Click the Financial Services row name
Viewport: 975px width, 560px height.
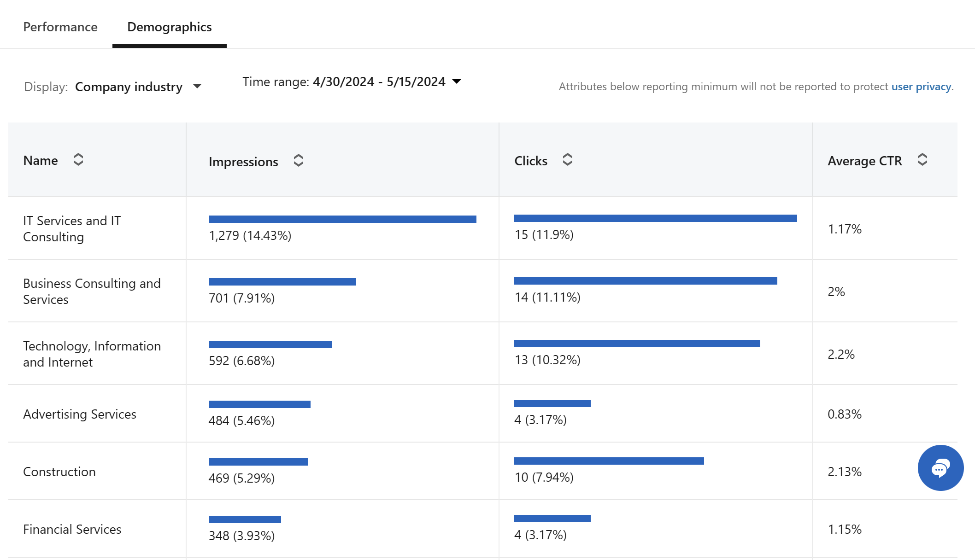coord(72,529)
